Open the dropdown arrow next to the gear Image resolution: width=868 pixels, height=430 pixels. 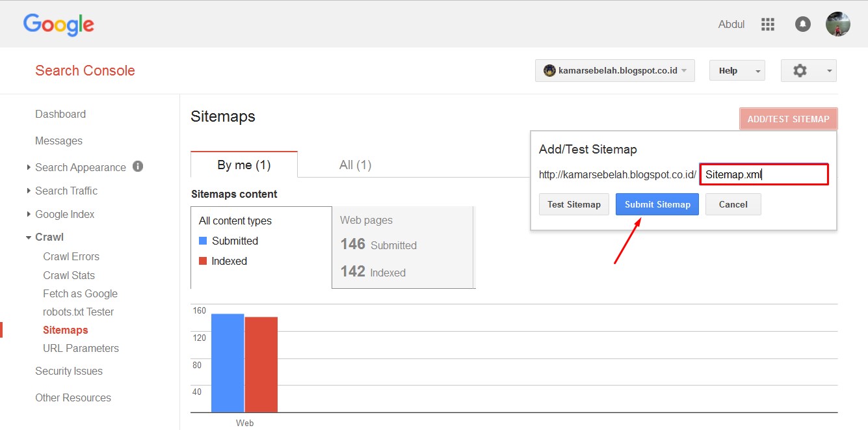(x=829, y=71)
